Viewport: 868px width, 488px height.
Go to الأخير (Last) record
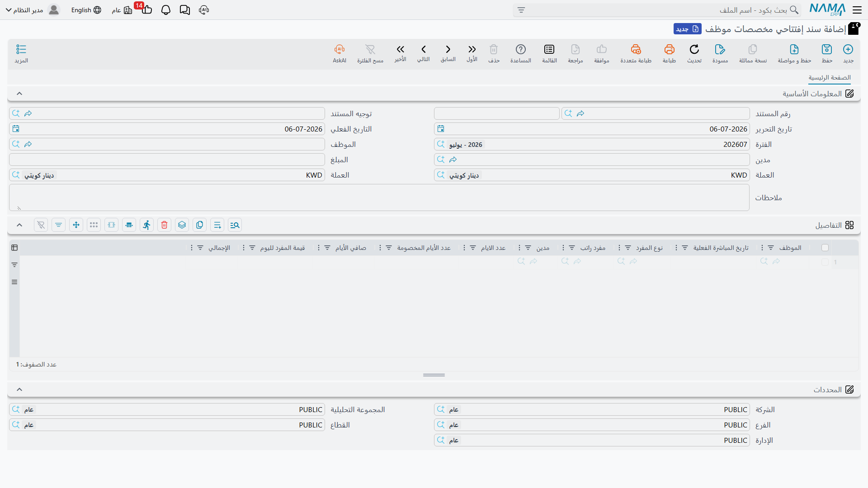pos(400,53)
